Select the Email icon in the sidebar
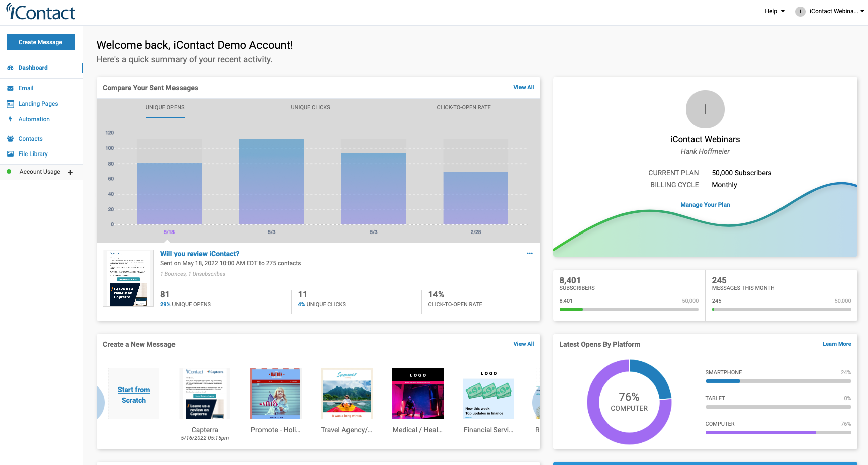 [x=11, y=88]
